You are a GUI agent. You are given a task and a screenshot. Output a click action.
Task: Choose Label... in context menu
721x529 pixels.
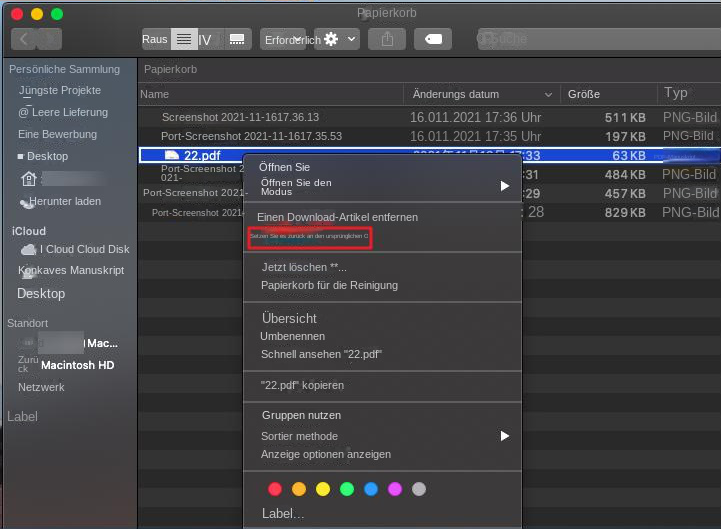click(x=283, y=513)
